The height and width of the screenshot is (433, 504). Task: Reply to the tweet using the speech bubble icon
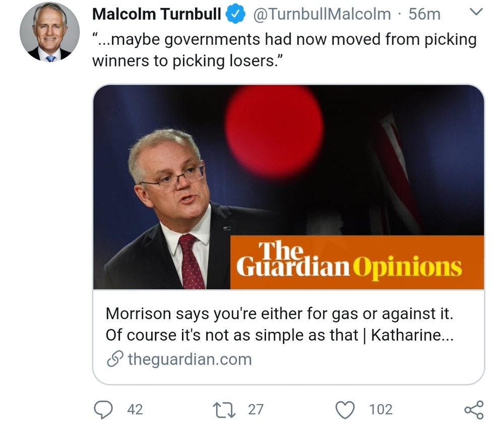coord(104,410)
